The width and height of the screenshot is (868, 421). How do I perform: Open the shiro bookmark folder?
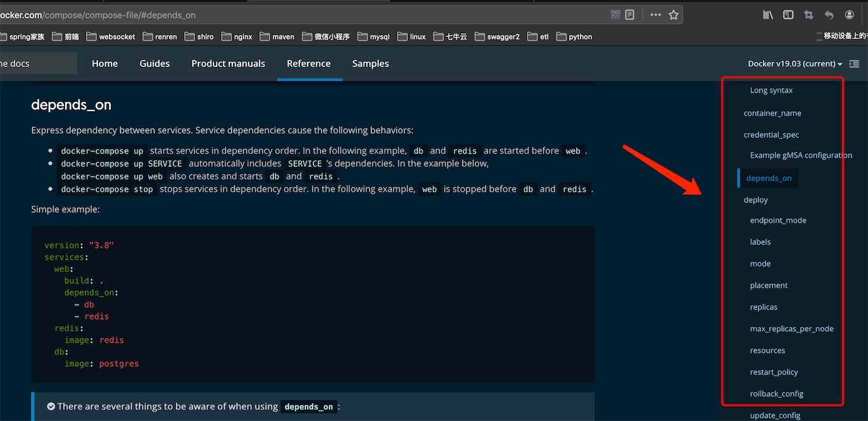click(x=199, y=37)
